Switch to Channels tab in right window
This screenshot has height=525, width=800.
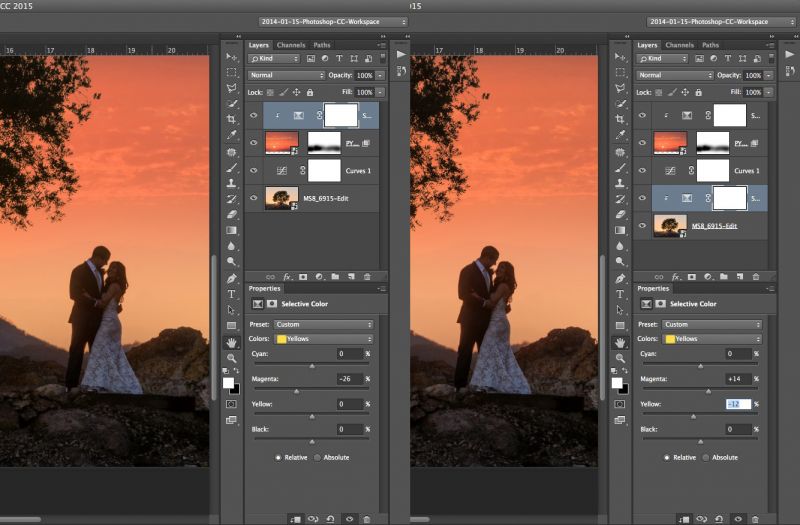tap(680, 45)
